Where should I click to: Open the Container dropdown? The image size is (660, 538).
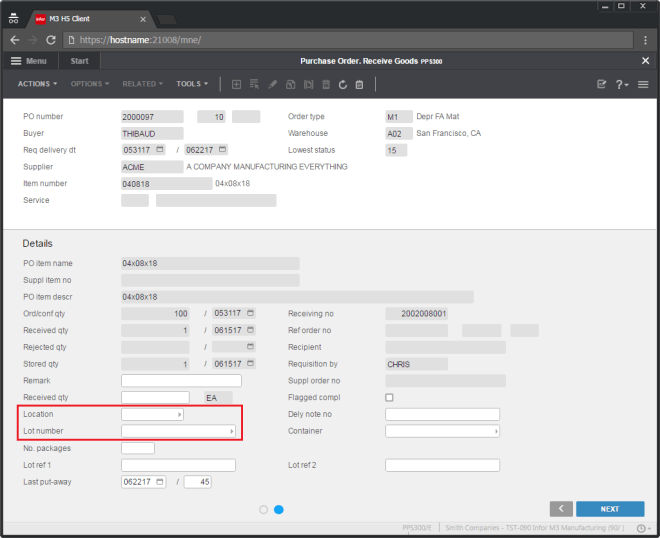click(495, 431)
